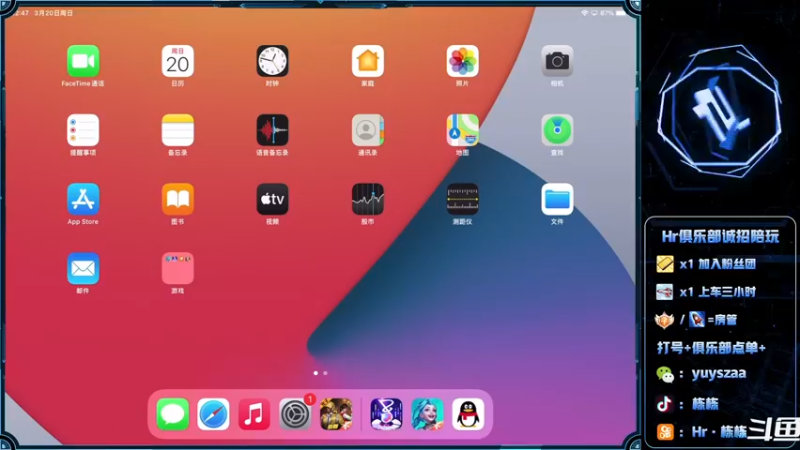This screenshot has height=450, width=800.
Task: Open the FaceTime app
Action: pos(83,61)
